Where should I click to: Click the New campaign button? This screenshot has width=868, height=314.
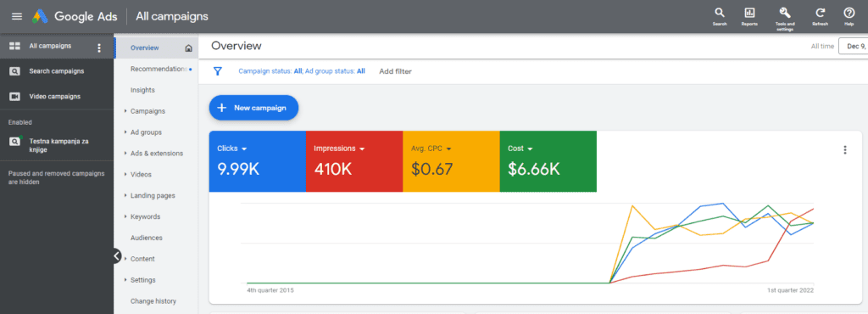pyautogui.click(x=253, y=108)
